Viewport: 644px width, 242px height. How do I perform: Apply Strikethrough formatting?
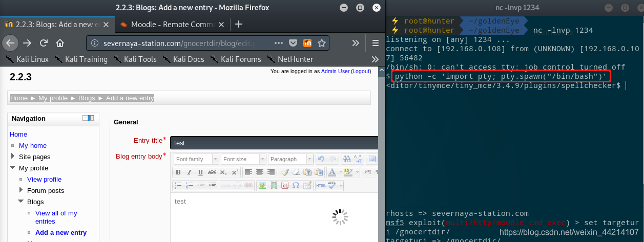212,172
